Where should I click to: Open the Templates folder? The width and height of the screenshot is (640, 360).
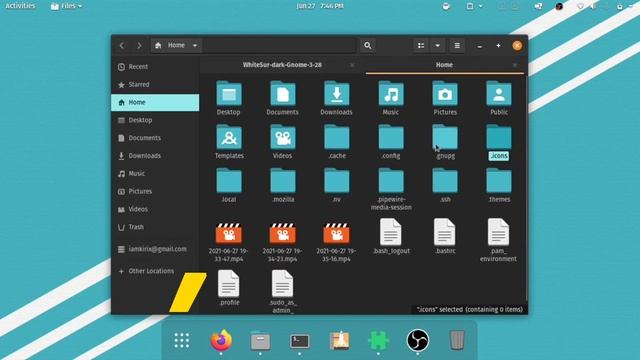pyautogui.click(x=229, y=137)
